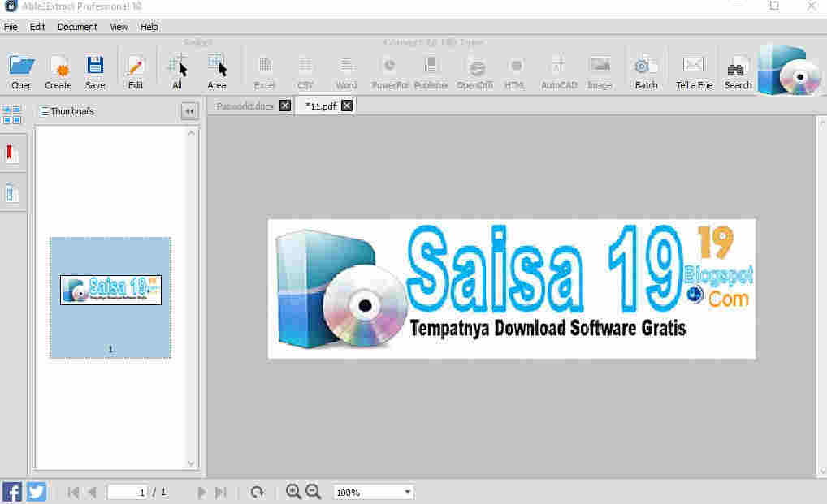Share via the Facebook icon

(12, 492)
